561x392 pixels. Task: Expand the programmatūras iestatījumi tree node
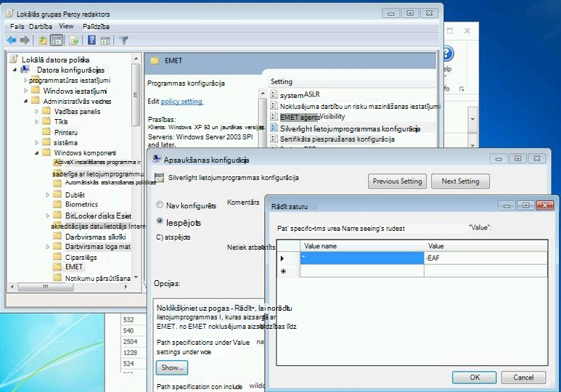(25, 81)
